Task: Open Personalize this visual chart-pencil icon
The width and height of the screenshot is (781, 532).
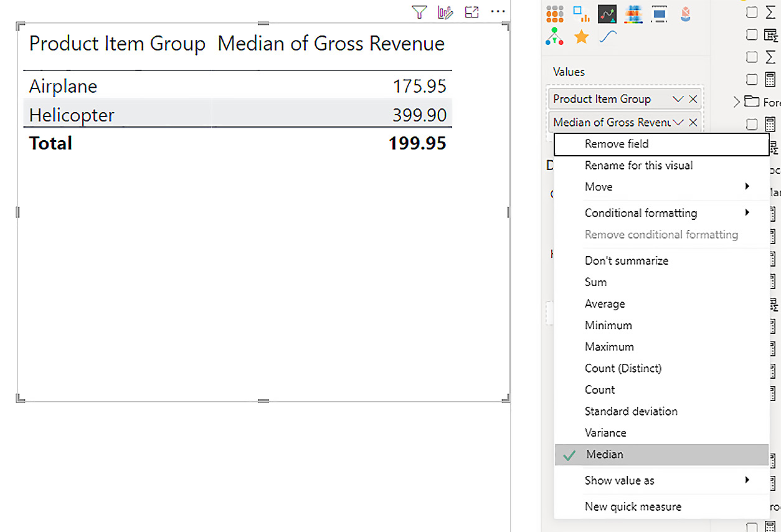Action: pos(445,12)
